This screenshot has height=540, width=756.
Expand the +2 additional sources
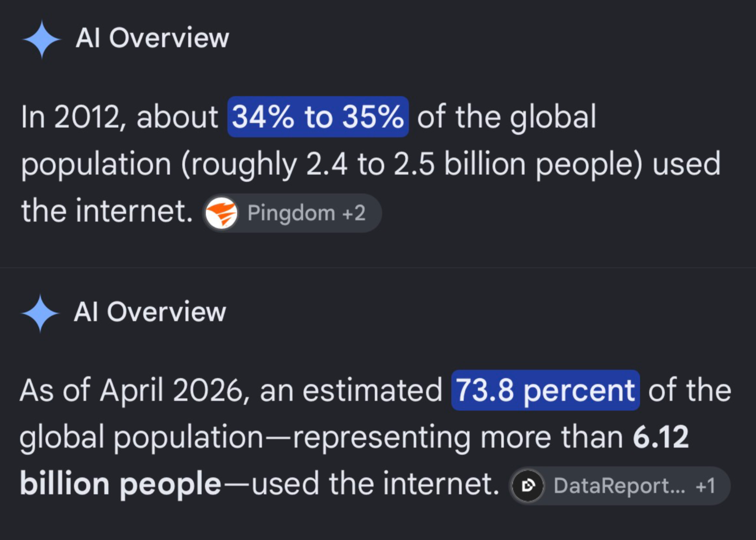354,213
